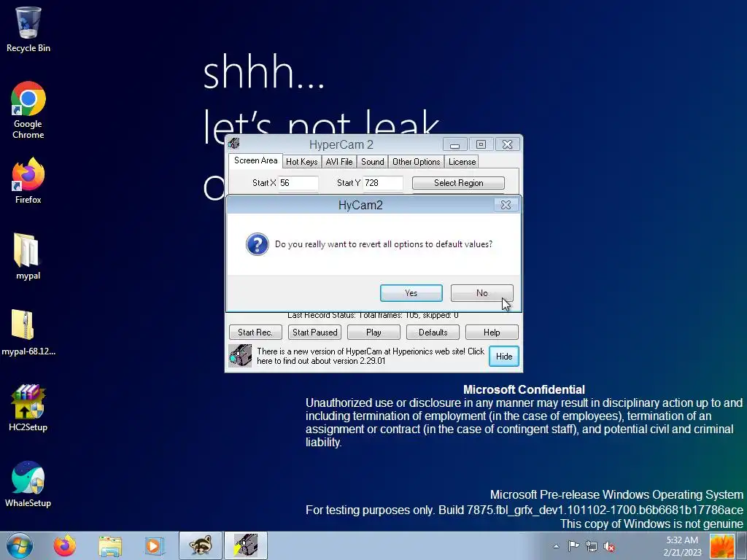Decline by clicking the No button
747x560 pixels.
[x=481, y=293]
